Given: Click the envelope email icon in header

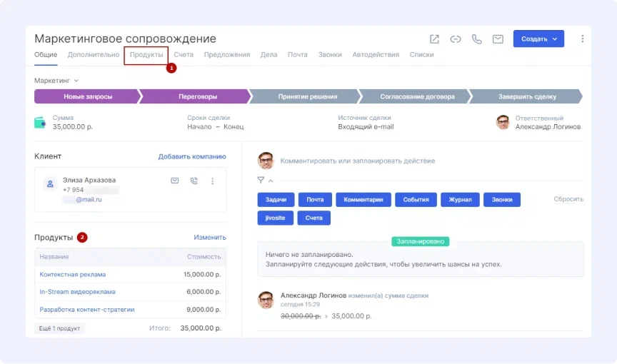Looking at the screenshot, I should [498, 39].
